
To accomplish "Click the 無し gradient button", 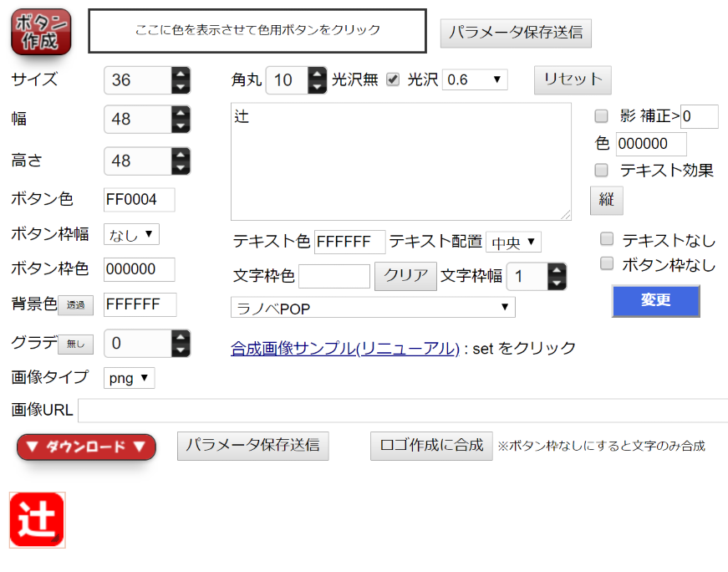I will tap(76, 345).
